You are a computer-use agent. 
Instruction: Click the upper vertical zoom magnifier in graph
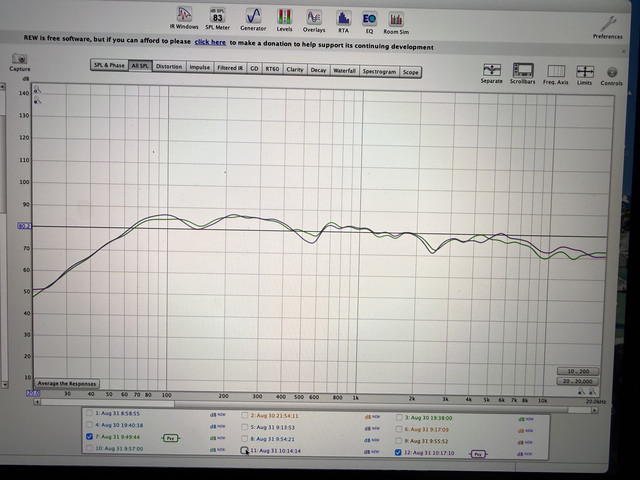tap(37, 89)
